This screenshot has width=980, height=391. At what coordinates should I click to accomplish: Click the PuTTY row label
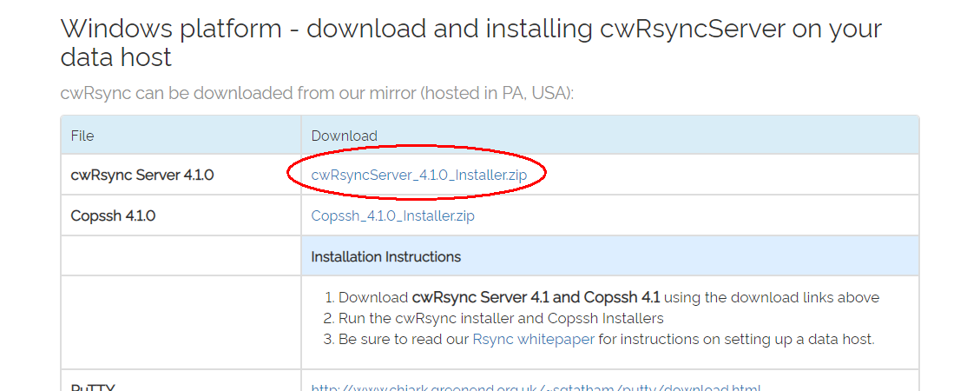click(94, 387)
